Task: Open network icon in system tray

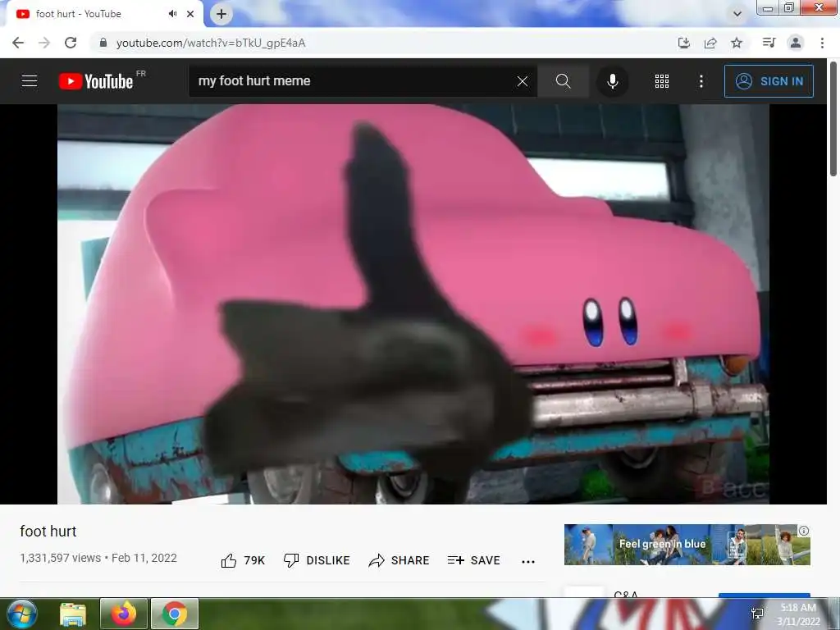Action: tap(757, 614)
